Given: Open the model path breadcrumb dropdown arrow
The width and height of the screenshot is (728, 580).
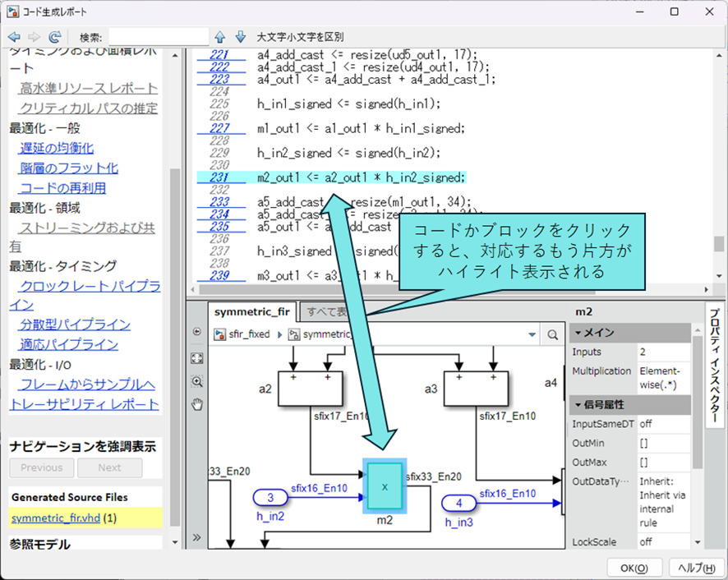Looking at the screenshot, I should [532, 335].
